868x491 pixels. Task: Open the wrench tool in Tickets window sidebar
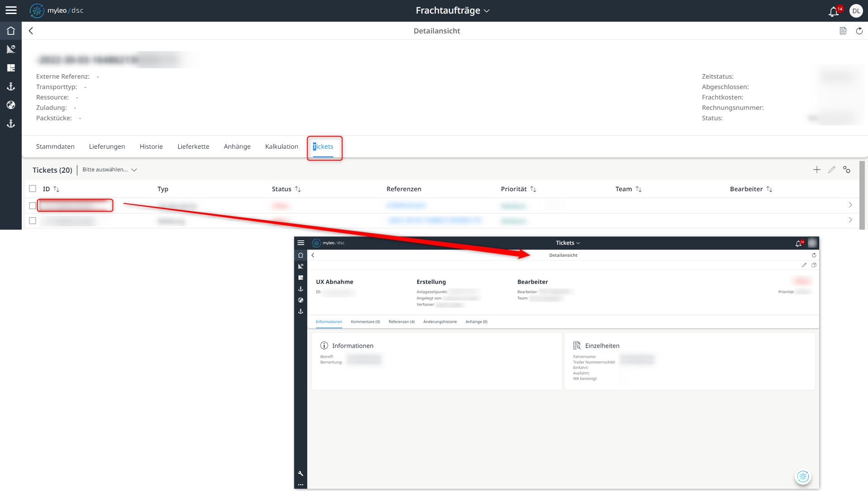pos(301,473)
